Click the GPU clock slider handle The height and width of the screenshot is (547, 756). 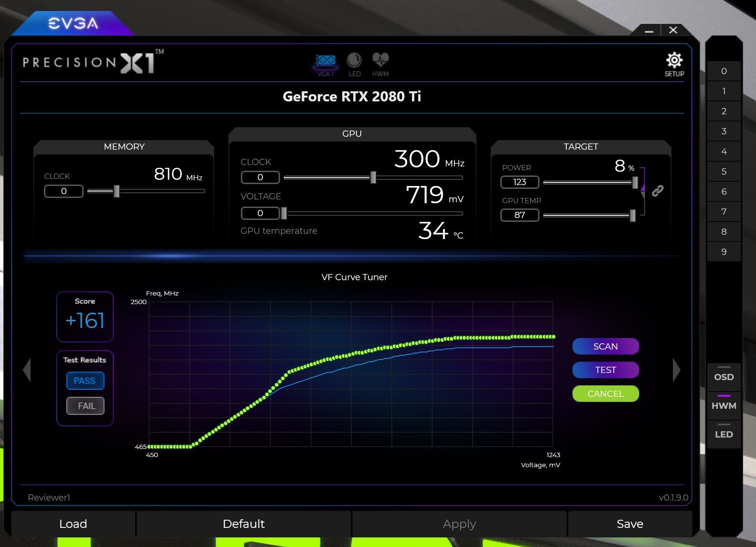[373, 177]
